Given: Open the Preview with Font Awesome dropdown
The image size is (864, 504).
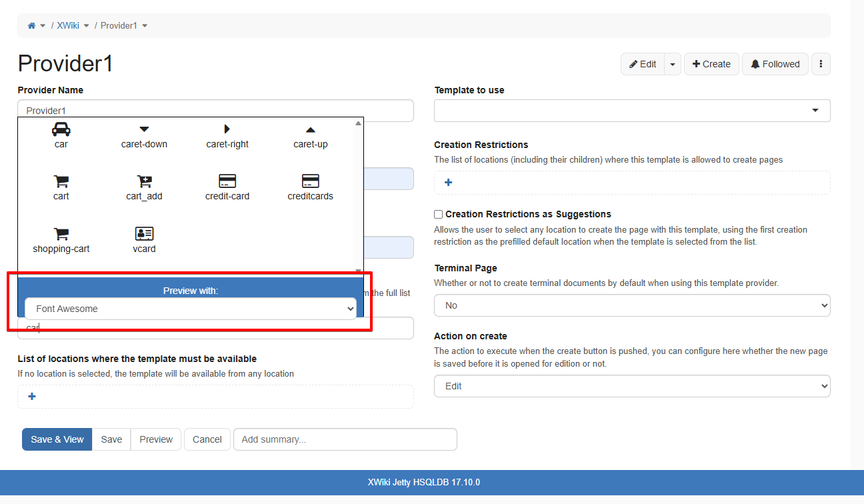Looking at the screenshot, I should click(x=190, y=309).
